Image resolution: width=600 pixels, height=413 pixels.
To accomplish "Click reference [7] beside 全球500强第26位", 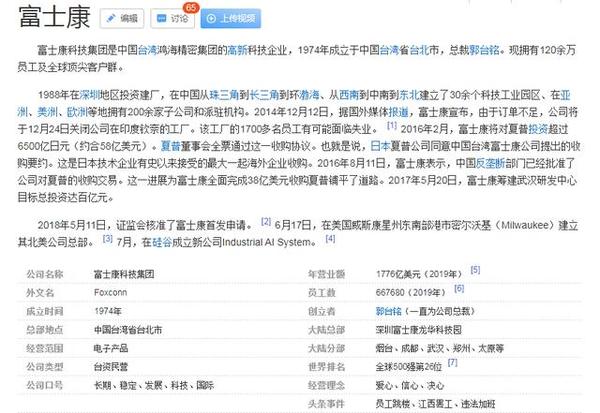I will pyautogui.click(x=453, y=362).
